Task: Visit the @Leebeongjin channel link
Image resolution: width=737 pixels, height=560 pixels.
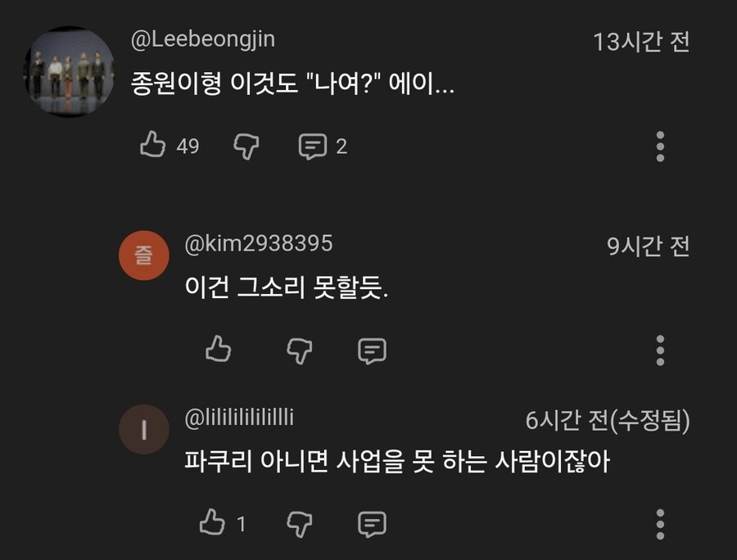Action: 203,39
